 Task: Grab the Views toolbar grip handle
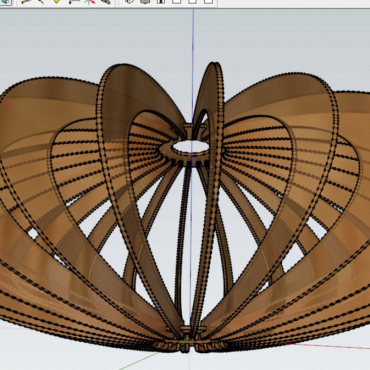(x=118, y=2)
